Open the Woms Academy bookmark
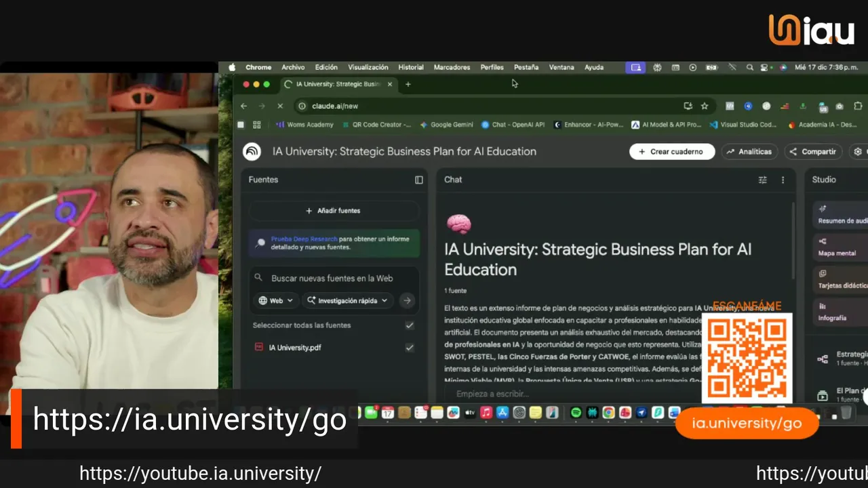This screenshot has height=488, width=868. coord(305,125)
